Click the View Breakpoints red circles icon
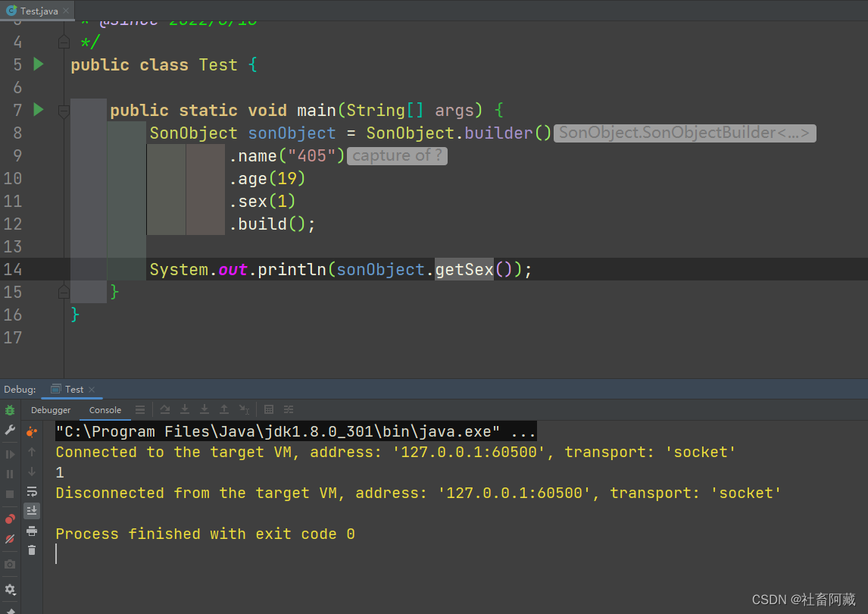The image size is (868, 614). (x=10, y=519)
